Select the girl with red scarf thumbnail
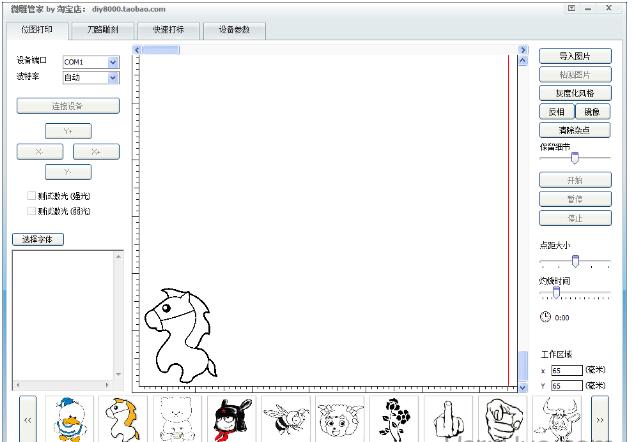The height and width of the screenshot is (442, 632). [231, 419]
